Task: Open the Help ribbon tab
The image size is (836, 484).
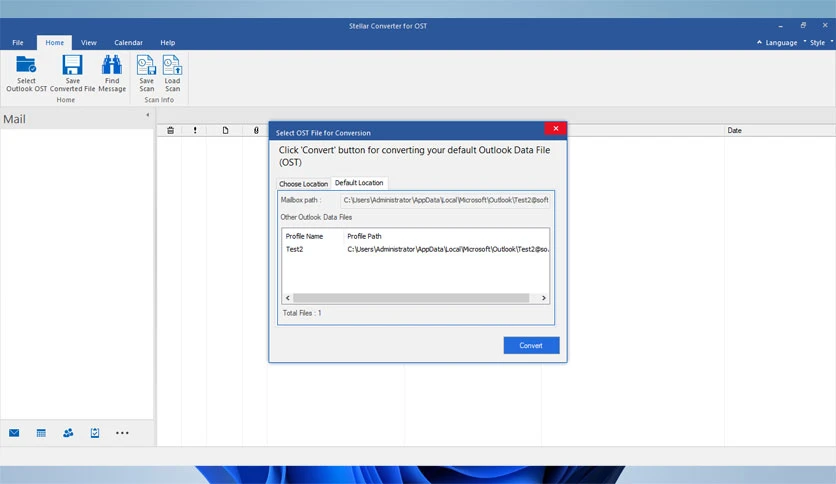Action: (167, 43)
